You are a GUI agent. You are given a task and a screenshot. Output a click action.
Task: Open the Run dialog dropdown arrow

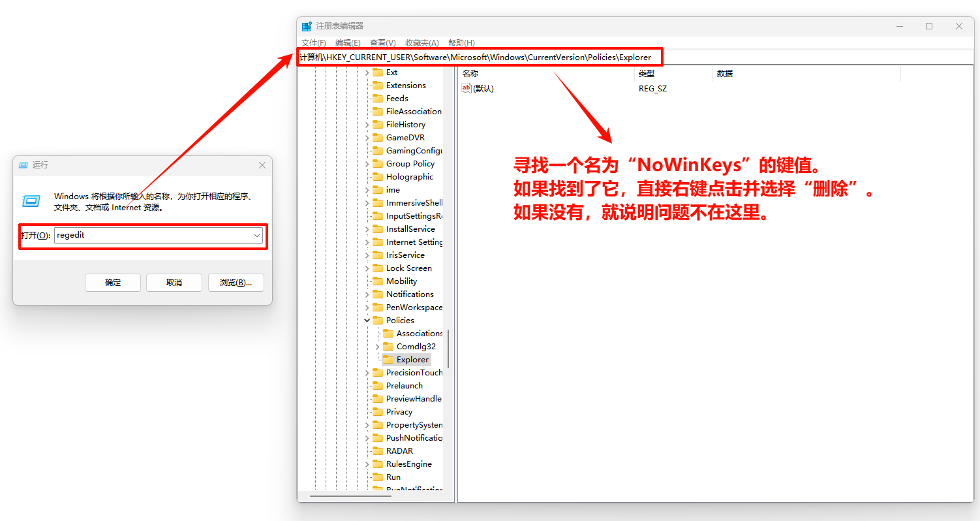(x=257, y=234)
